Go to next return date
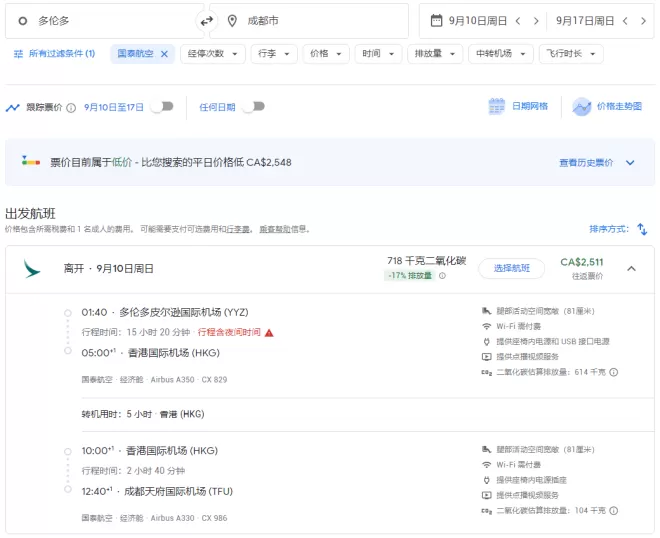The image size is (660, 538). pyautogui.click(x=643, y=21)
